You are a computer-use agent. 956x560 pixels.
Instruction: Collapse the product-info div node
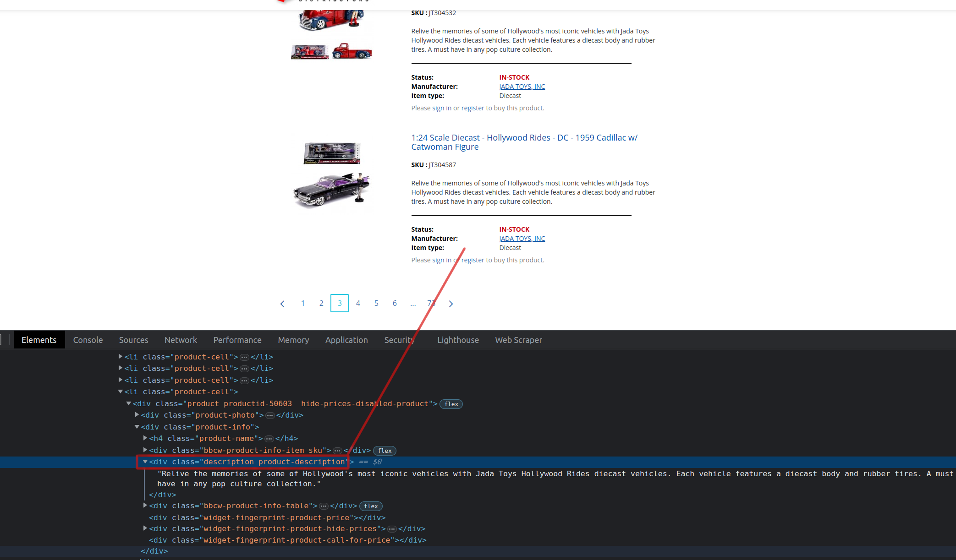(137, 427)
